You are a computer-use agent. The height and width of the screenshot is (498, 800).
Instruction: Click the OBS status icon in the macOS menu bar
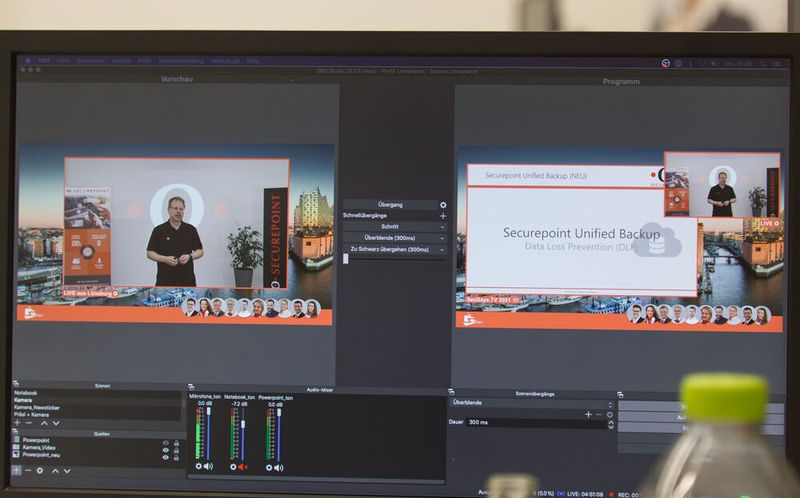665,63
